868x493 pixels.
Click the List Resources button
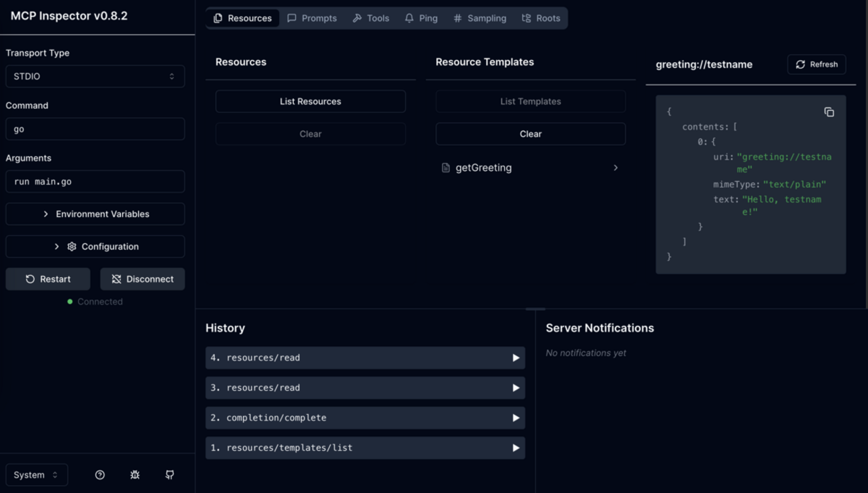(x=310, y=102)
